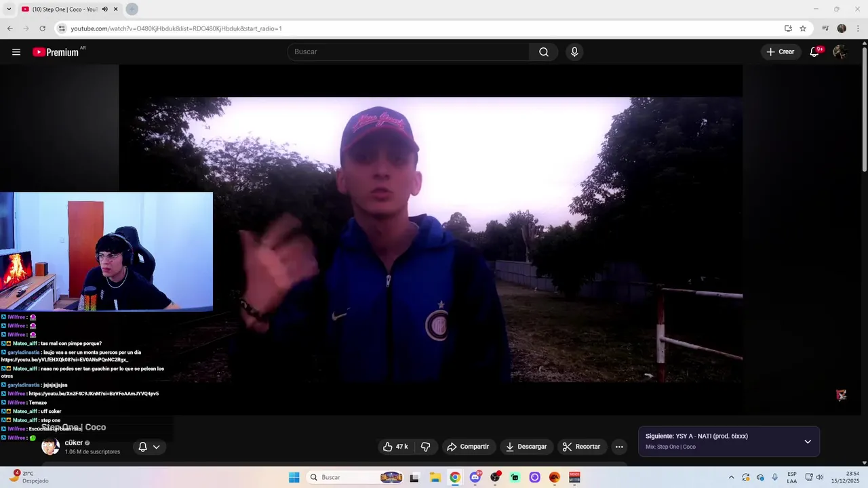Open Voicemeeter from taskbar
Image resolution: width=868 pixels, height=488 pixels.
[x=574, y=477]
